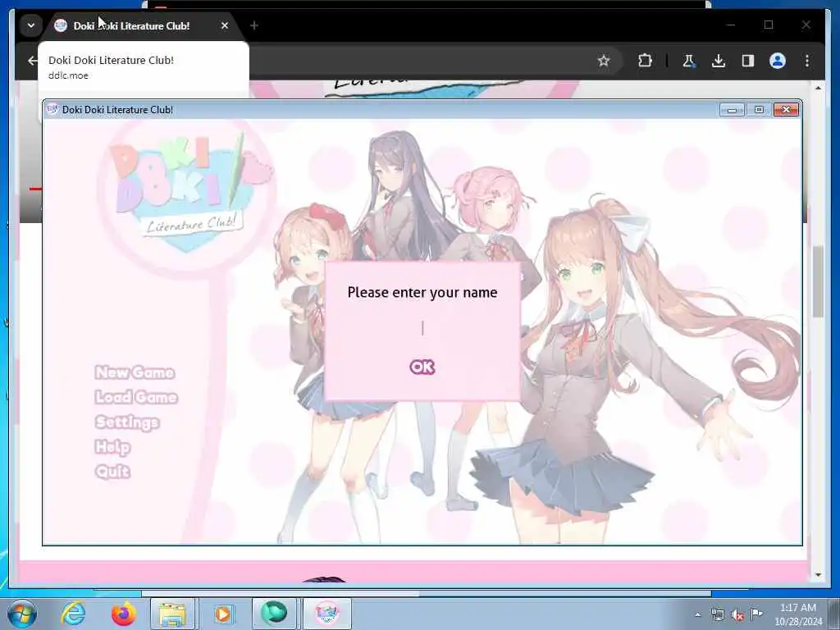
Task: Open Settings in the game menu
Action: click(127, 422)
